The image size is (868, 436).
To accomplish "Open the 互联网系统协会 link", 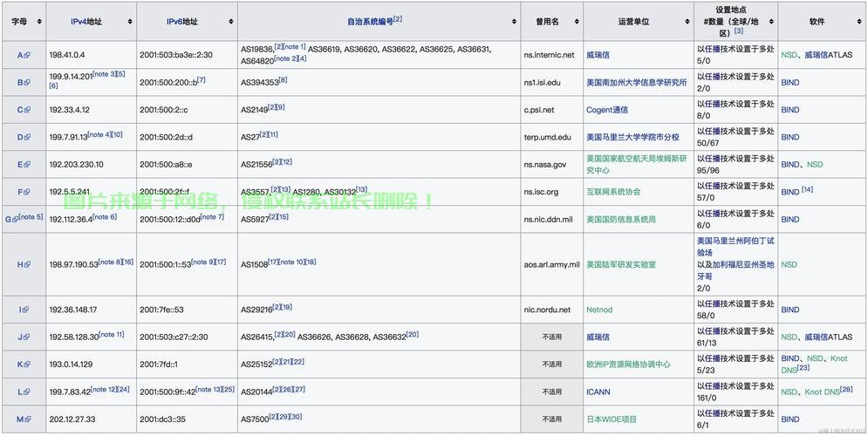I will pos(613,192).
